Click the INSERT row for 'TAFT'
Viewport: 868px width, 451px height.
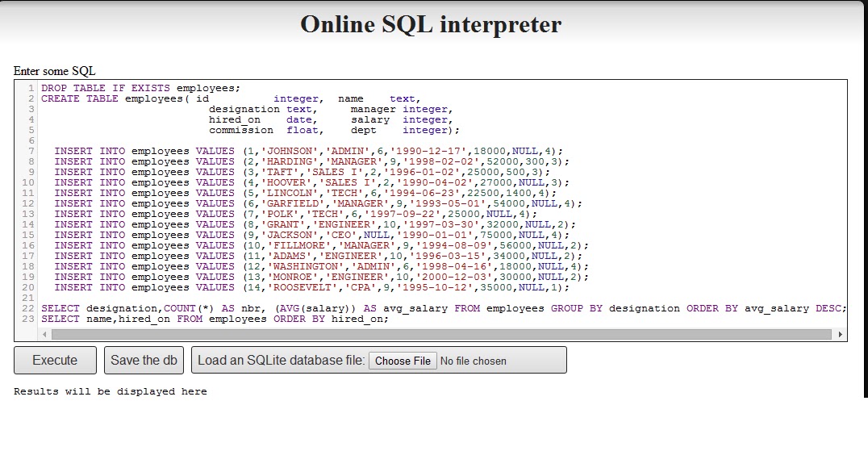[303, 172]
